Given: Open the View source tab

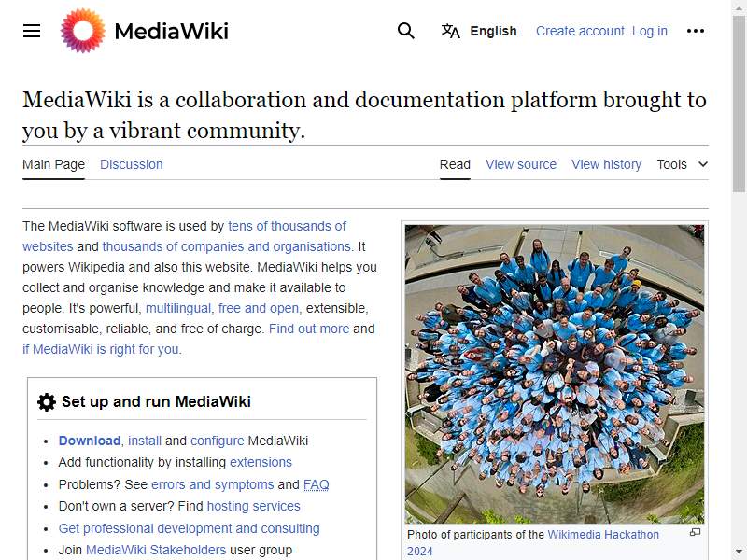Looking at the screenshot, I should click(x=521, y=164).
